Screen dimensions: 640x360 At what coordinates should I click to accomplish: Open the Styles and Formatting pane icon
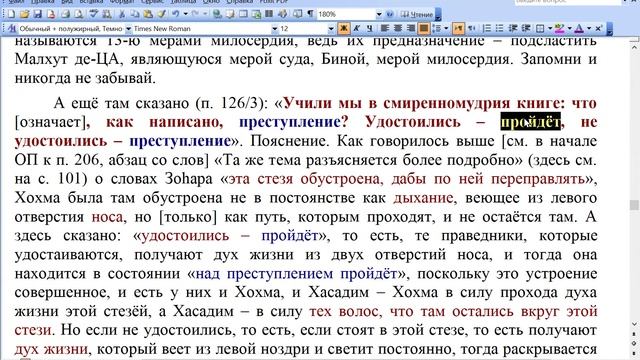pos(12,29)
